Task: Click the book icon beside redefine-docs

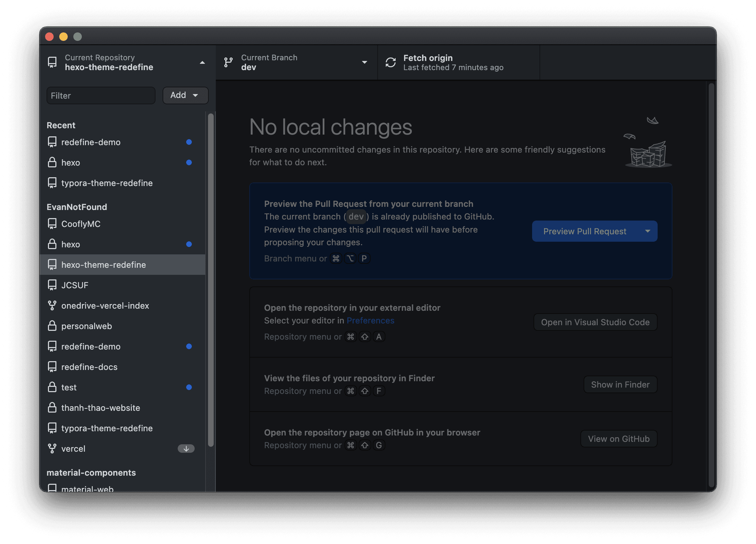Action: click(52, 367)
